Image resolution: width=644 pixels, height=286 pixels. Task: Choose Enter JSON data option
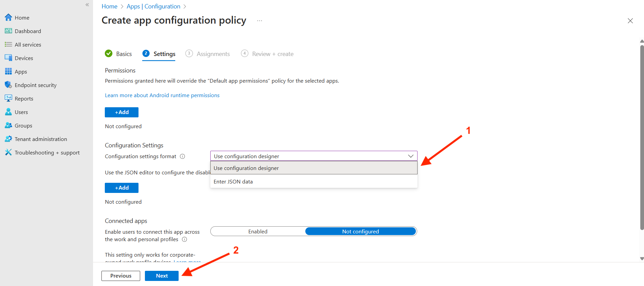(233, 181)
